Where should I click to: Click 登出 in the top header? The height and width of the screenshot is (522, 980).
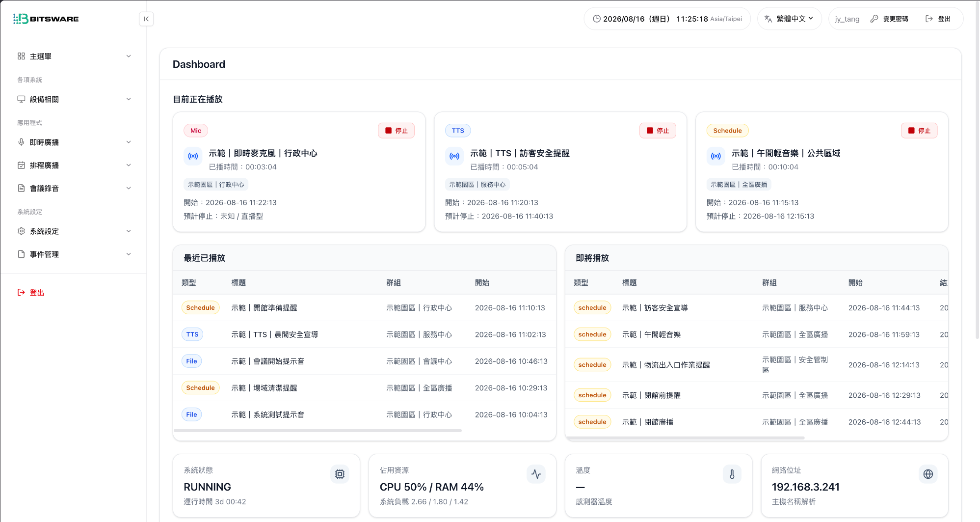click(938, 19)
